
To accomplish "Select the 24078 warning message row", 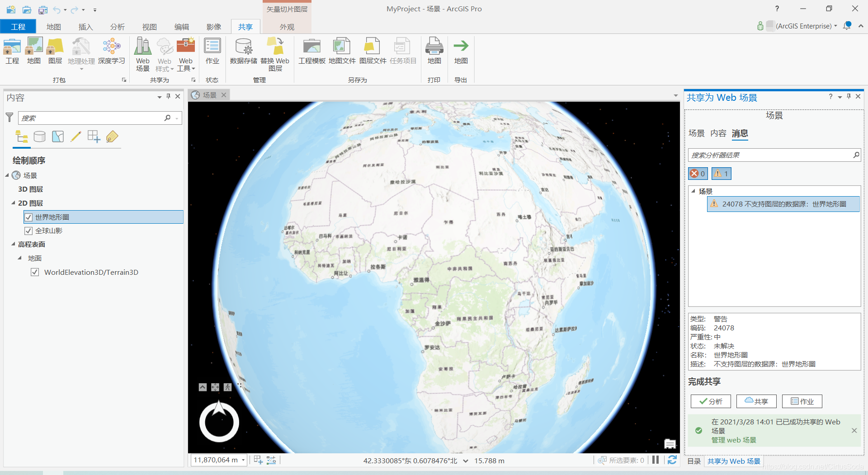I will (783, 204).
